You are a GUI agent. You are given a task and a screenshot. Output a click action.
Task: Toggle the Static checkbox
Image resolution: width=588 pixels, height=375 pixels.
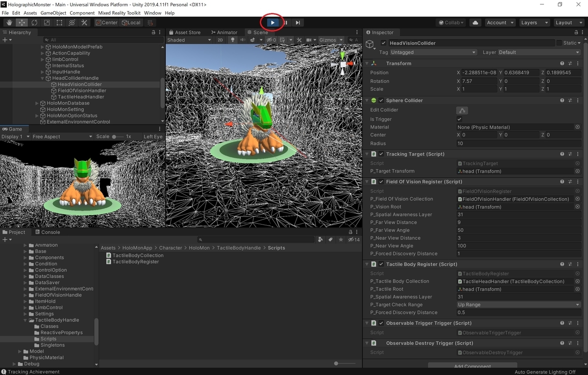point(559,43)
